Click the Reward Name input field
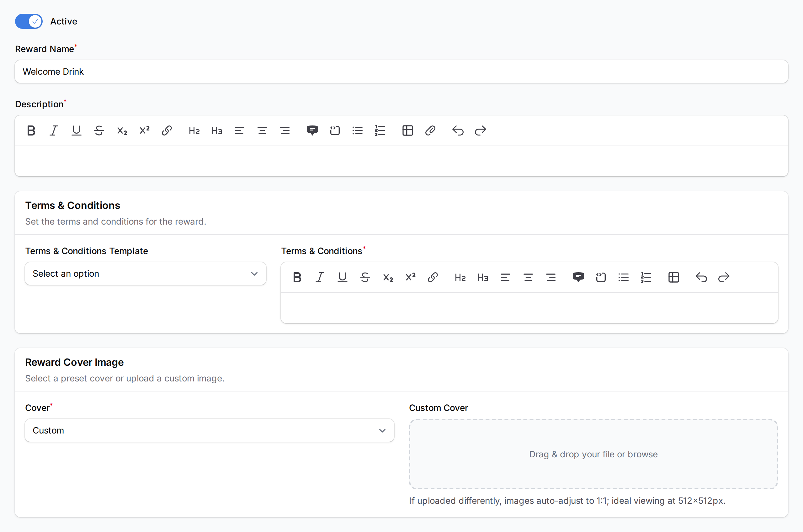The width and height of the screenshot is (803, 532). tap(401, 72)
